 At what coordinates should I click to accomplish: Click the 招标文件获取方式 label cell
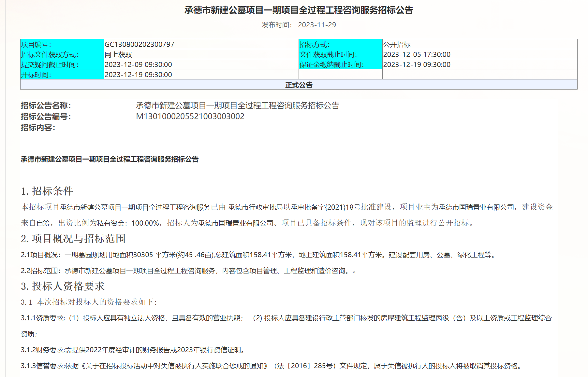62,54
